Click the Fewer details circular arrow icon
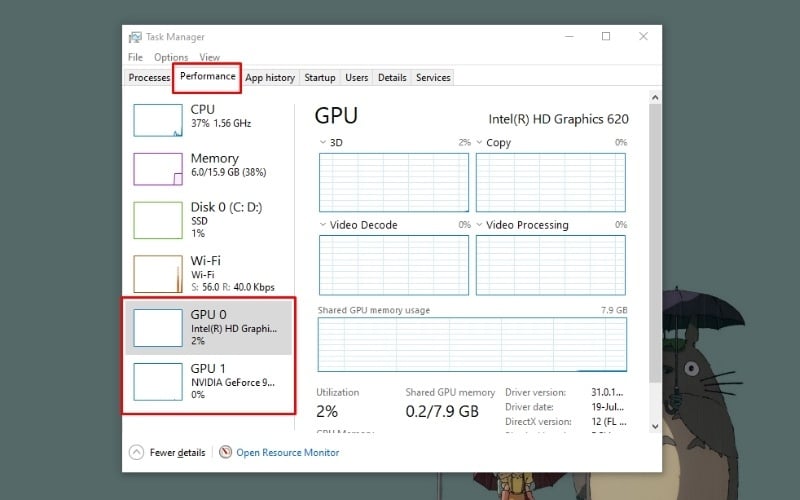 coord(136,452)
